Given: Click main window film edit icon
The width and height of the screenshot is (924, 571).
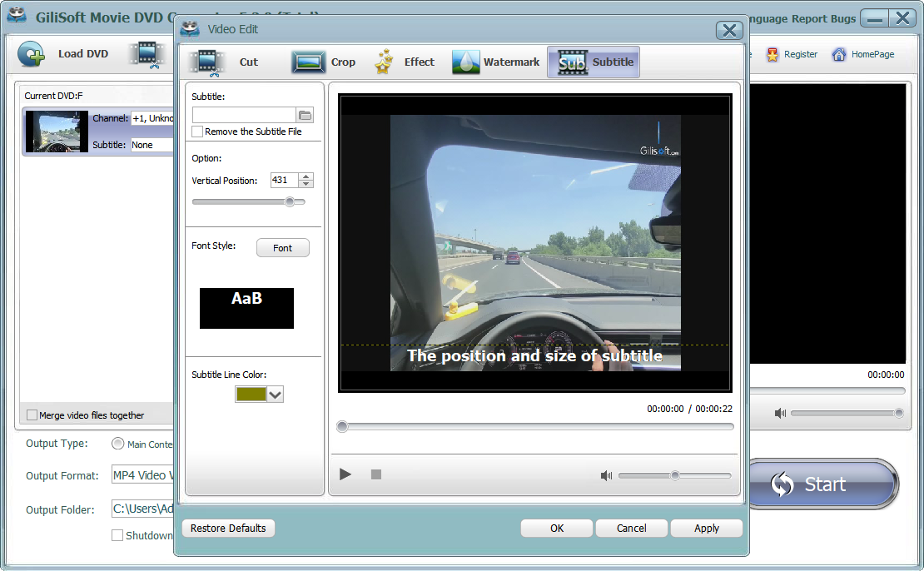Looking at the screenshot, I should click(x=147, y=55).
